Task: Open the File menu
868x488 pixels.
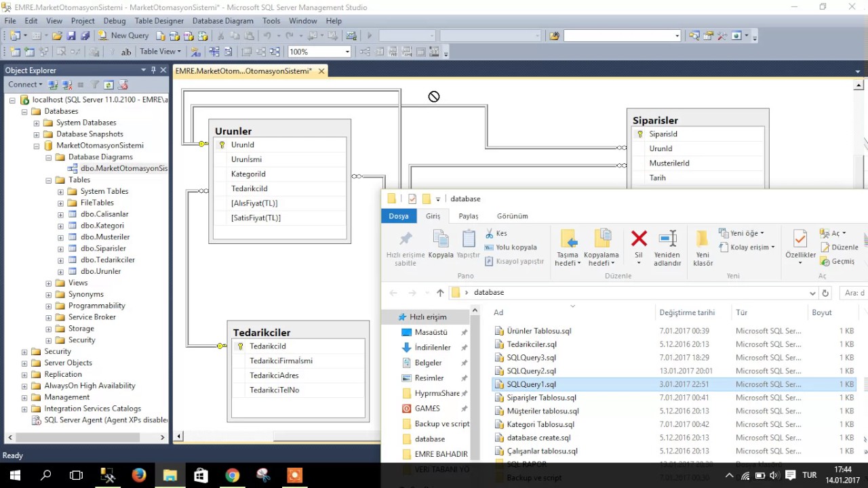Action: [10, 21]
